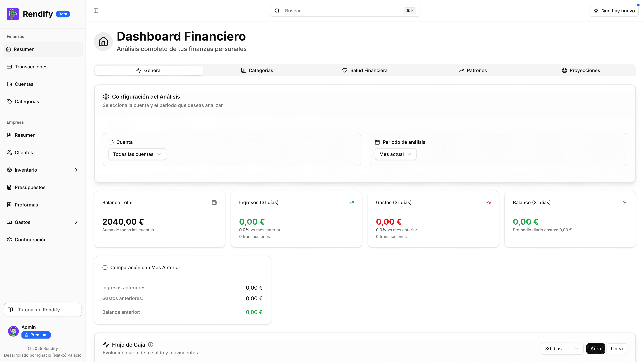Click the Rendify dragon logo

tap(13, 14)
